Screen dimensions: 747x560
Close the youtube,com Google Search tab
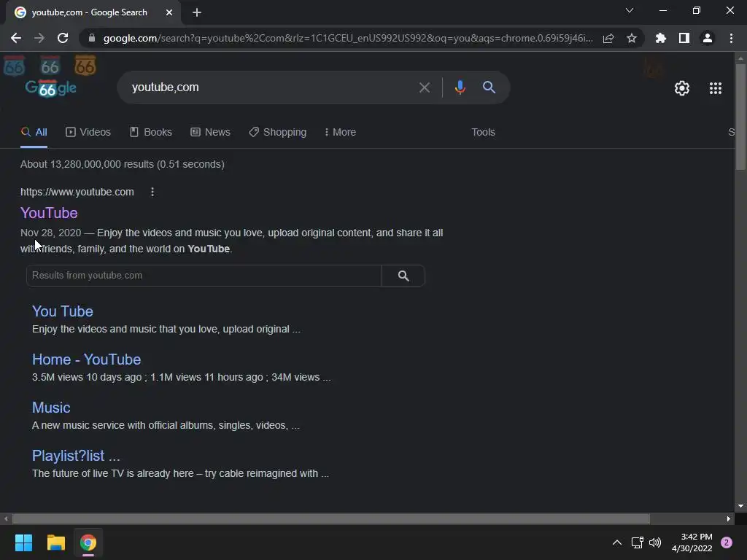tap(169, 12)
